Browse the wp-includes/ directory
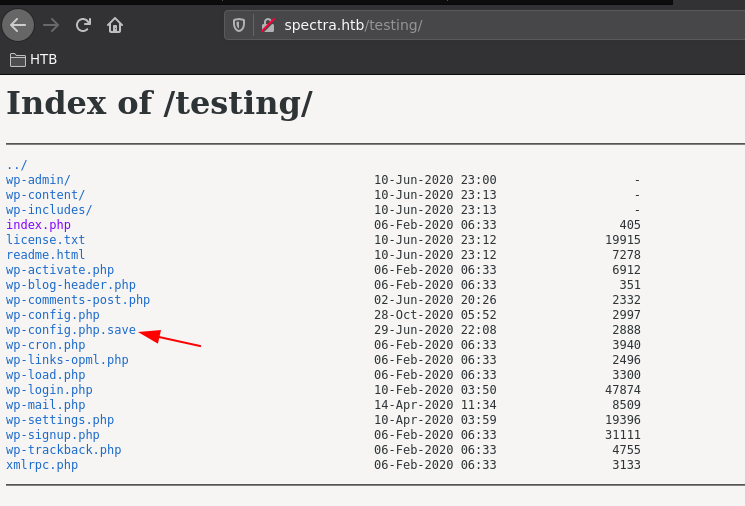The image size is (745, 506). (49, 210)
